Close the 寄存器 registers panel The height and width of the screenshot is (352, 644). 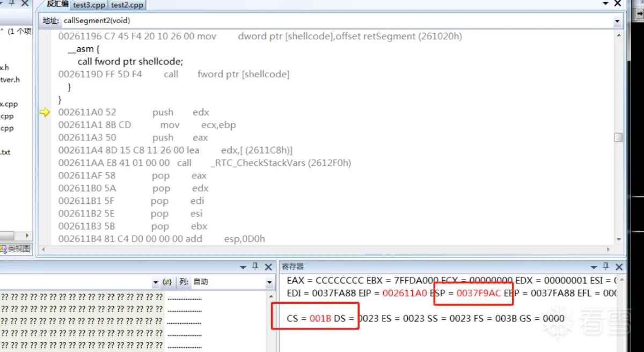pyautogui.click(x=619, y=267)
